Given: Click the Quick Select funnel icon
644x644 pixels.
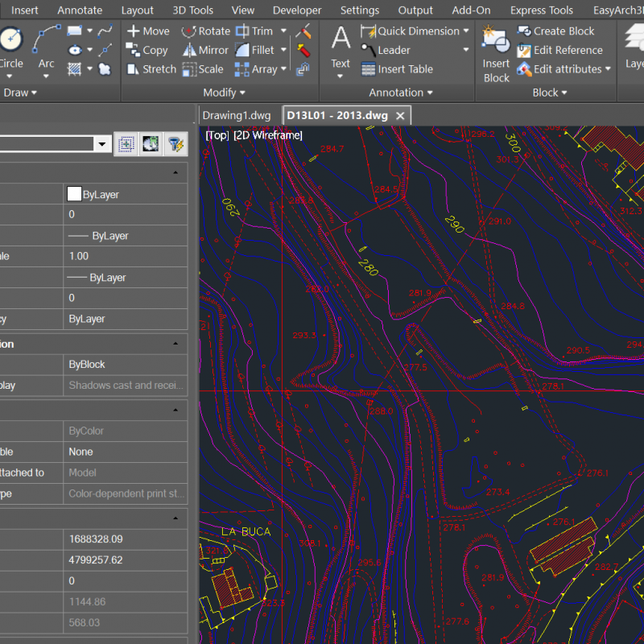Looking at the screenshot, I should tap(175, 144).
